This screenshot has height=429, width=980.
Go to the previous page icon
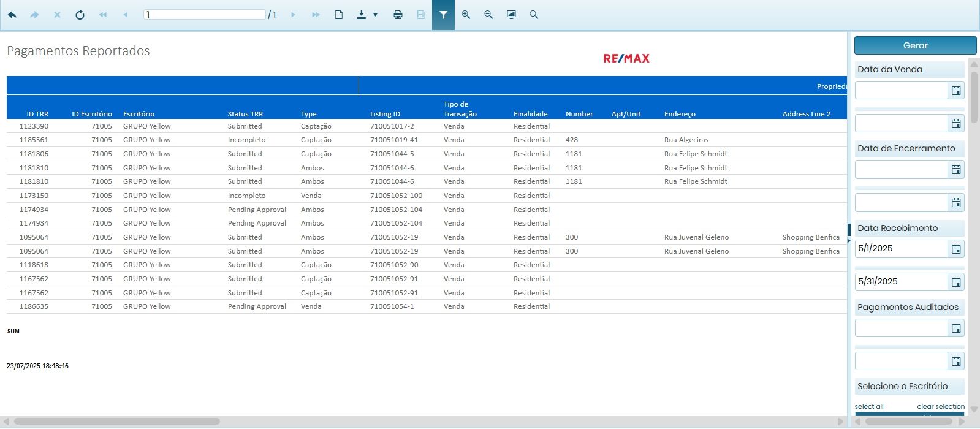pos(126,15)
